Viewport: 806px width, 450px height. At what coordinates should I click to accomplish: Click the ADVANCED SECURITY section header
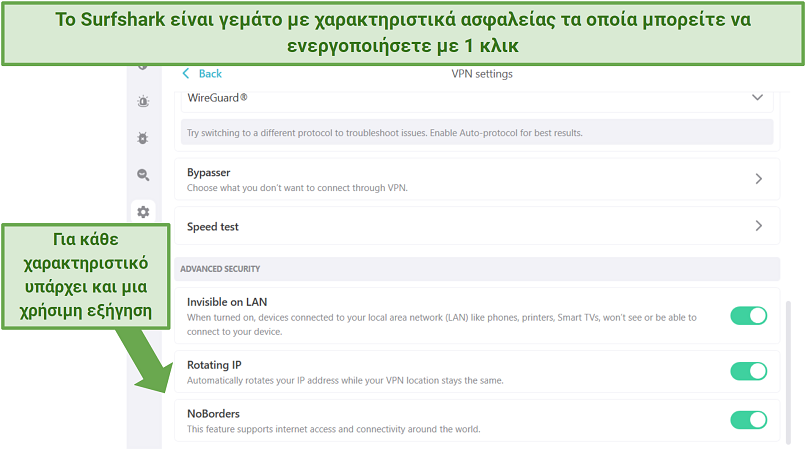click(x=220, y=269)
